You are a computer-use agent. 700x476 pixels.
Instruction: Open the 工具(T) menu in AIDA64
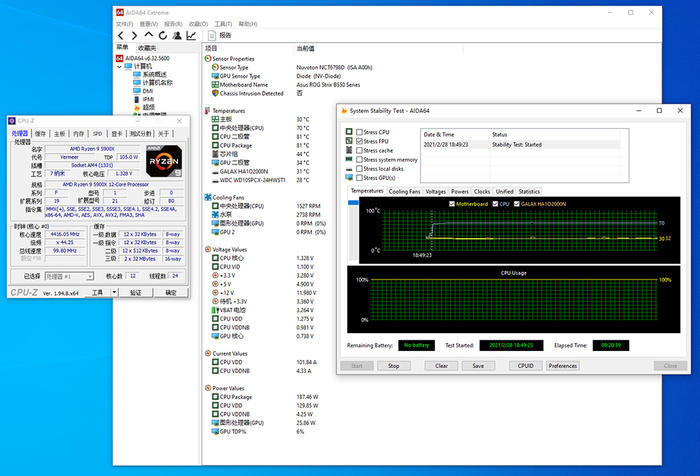[x=223, y=24]
